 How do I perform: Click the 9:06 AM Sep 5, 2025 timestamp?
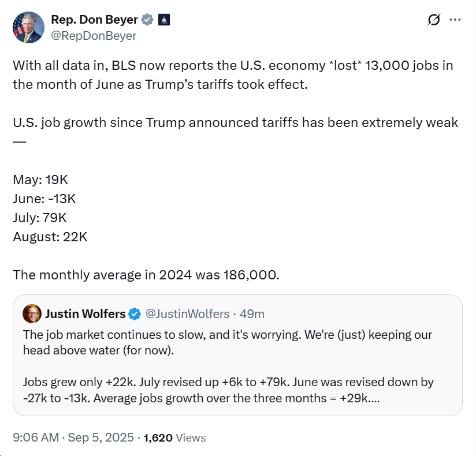(73, 438)
